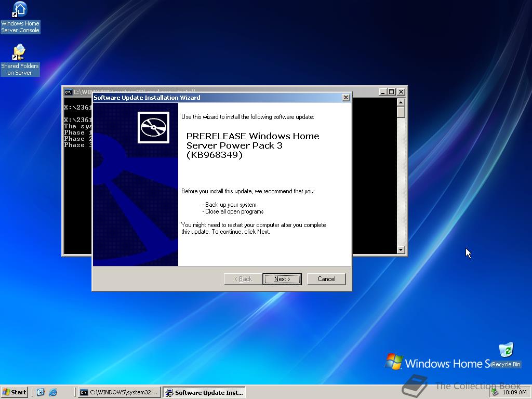Click the Show Desktop quick launch icon
Screen dimensions: 532x399
point(41,392)
